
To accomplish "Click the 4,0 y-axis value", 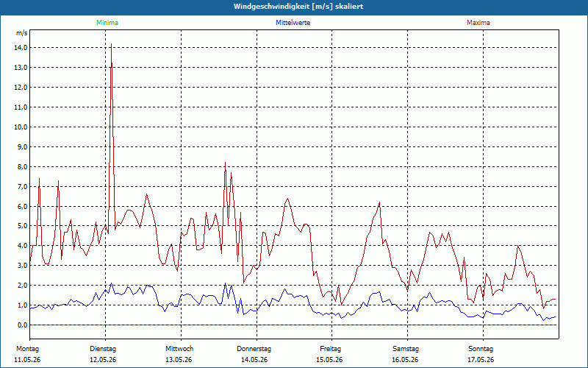I will [x=22, y=246].
